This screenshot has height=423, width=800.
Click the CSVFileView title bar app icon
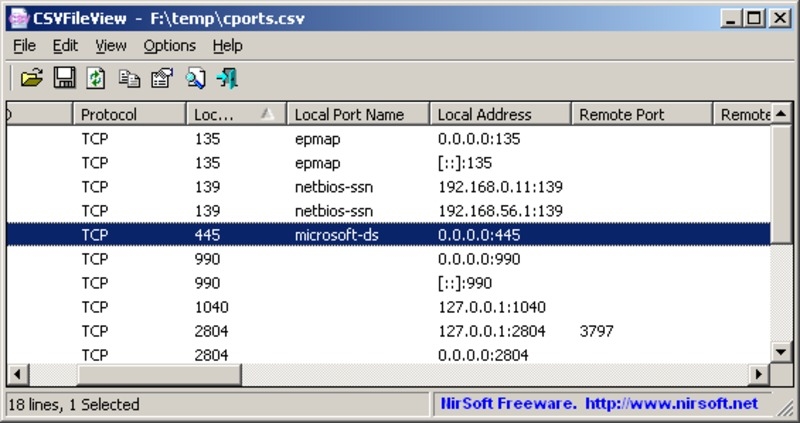(18, 19)
